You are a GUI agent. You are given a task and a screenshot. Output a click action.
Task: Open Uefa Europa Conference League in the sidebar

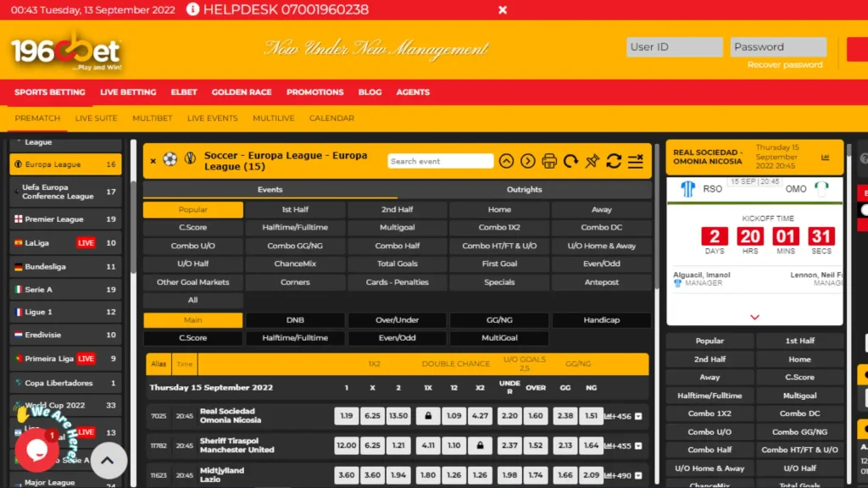click(65, 191)
